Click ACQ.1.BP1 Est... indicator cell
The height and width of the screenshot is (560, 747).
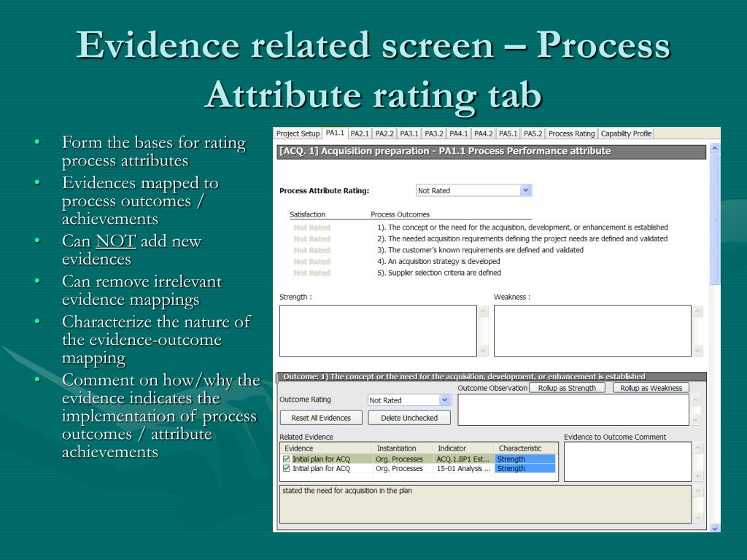click(x=463, y=459)
